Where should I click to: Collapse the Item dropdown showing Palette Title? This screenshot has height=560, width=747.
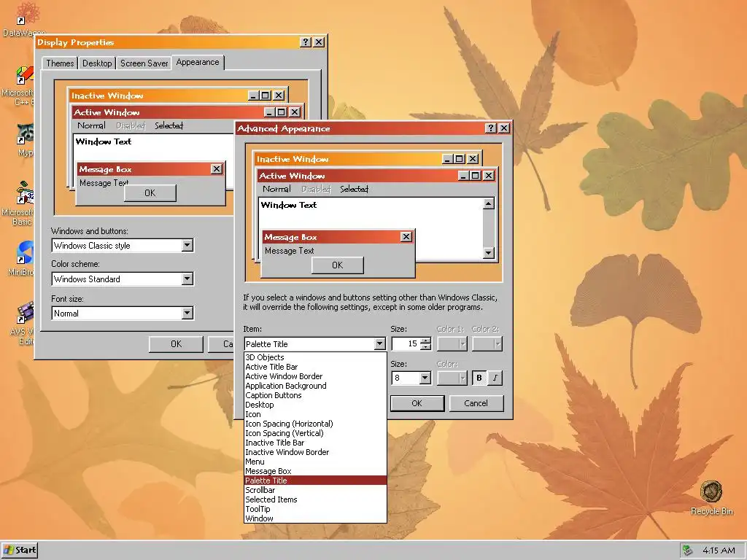coord(379,344)
